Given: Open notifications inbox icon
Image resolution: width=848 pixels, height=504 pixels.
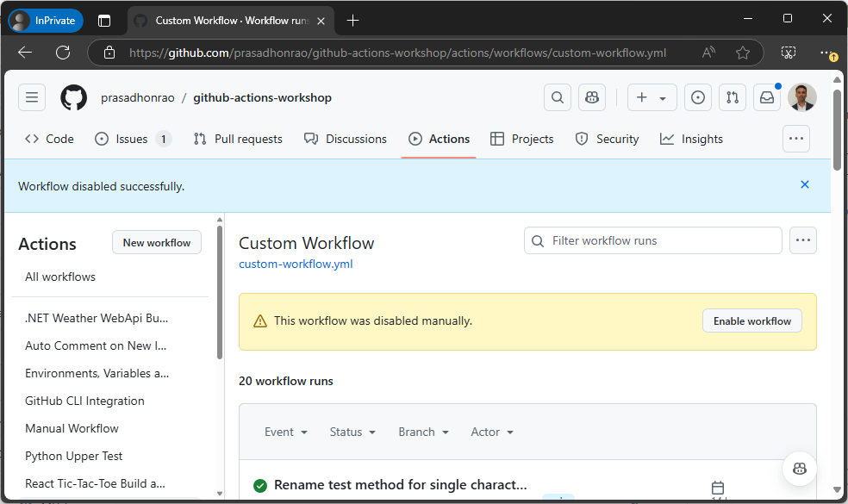Looking at the screenshot, I should pyautogui.click(x=767, y=97).
